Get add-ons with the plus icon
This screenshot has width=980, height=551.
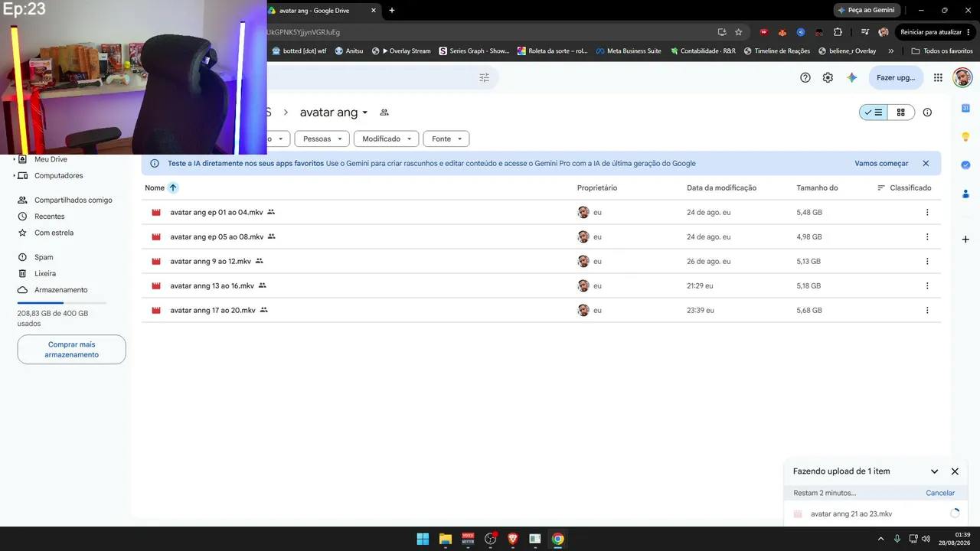coord(965,240)
